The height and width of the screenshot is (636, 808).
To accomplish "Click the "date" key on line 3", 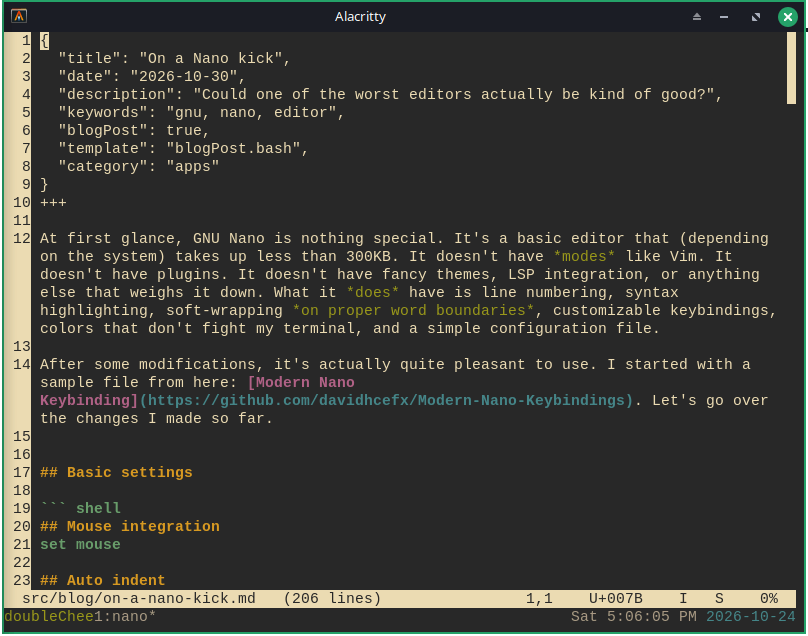I will click(85, 77).
